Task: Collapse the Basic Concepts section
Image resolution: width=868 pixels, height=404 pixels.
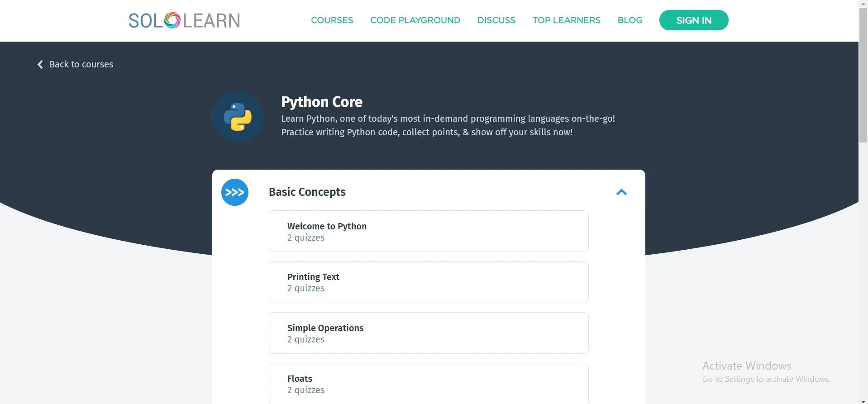Action: pos(621,192)
